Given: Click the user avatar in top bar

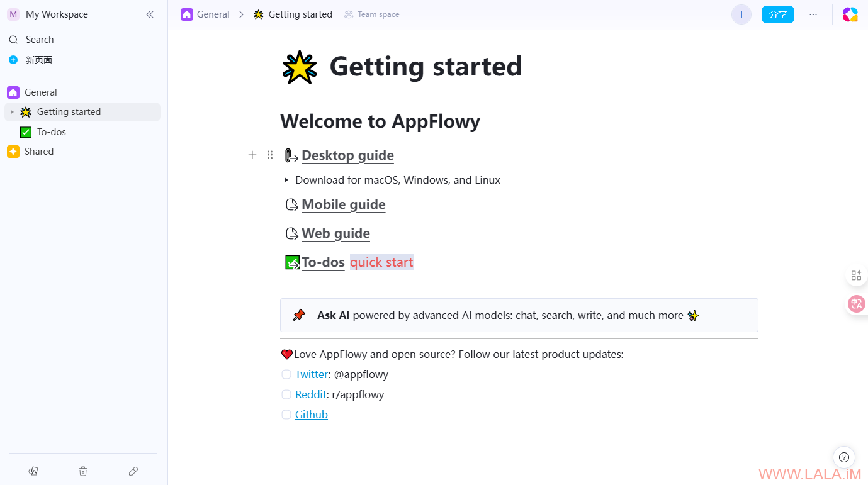Looking at the screenshot, I should click(x=741, y=14).
